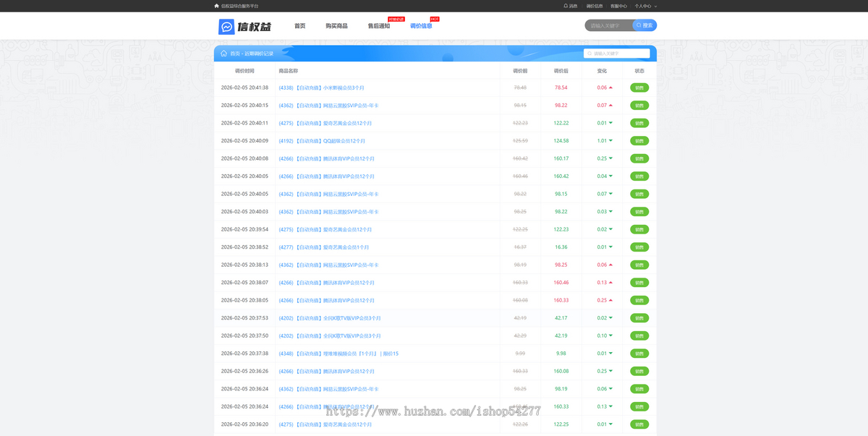The image size is (868, 436).
Task: Click the 销售 button on the 20:38:52 row
Action: coord(639,247)
